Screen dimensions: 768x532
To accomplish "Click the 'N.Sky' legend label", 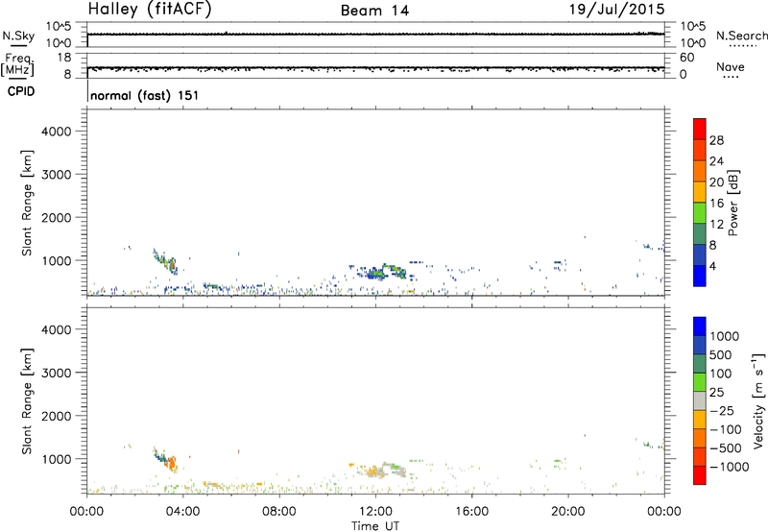I will coord(18,36).
